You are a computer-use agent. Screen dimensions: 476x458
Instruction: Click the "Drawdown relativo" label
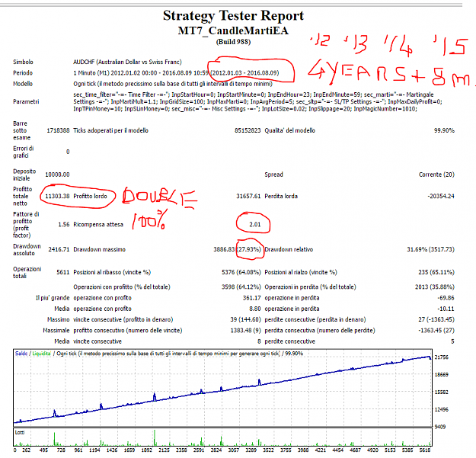289,249
